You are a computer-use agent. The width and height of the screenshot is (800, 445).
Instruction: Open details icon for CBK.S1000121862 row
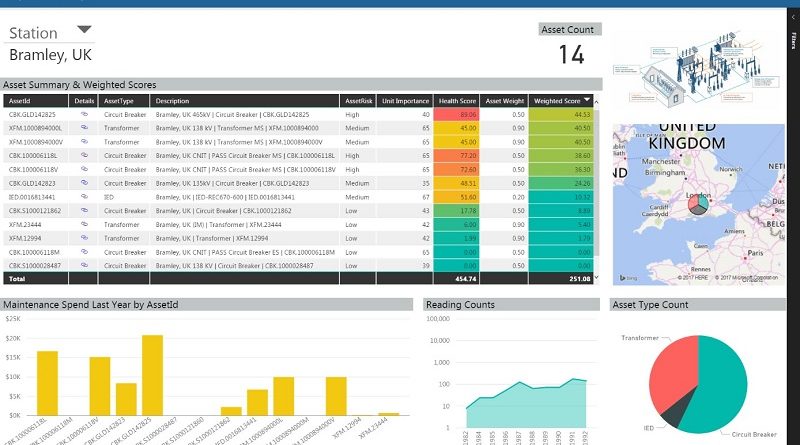coord(85,212)
